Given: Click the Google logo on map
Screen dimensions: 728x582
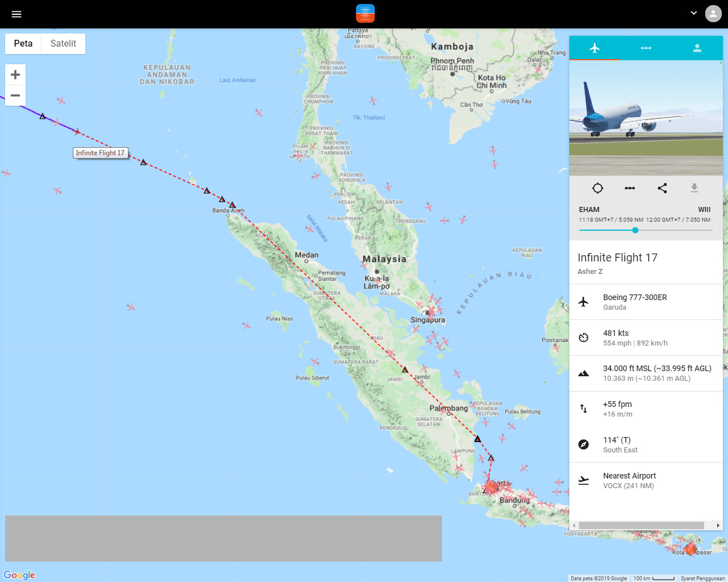Looking at the screenshot, I should 19,575.
